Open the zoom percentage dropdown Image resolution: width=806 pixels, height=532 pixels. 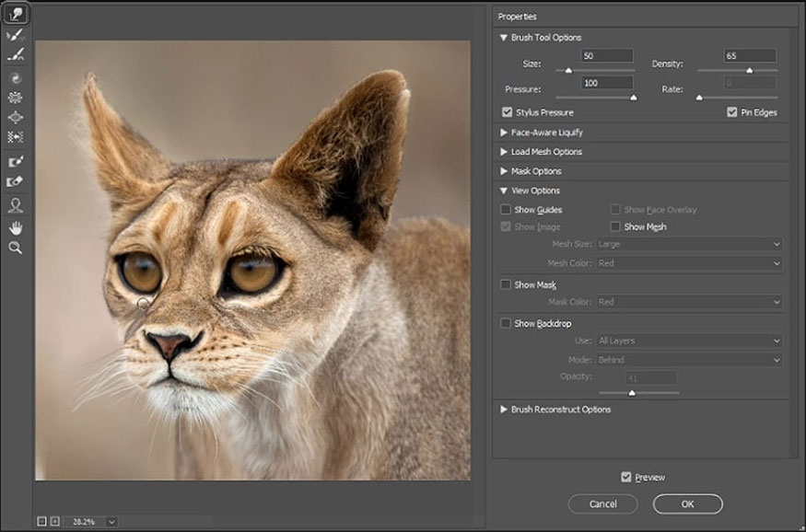click(x=111, y=521)
